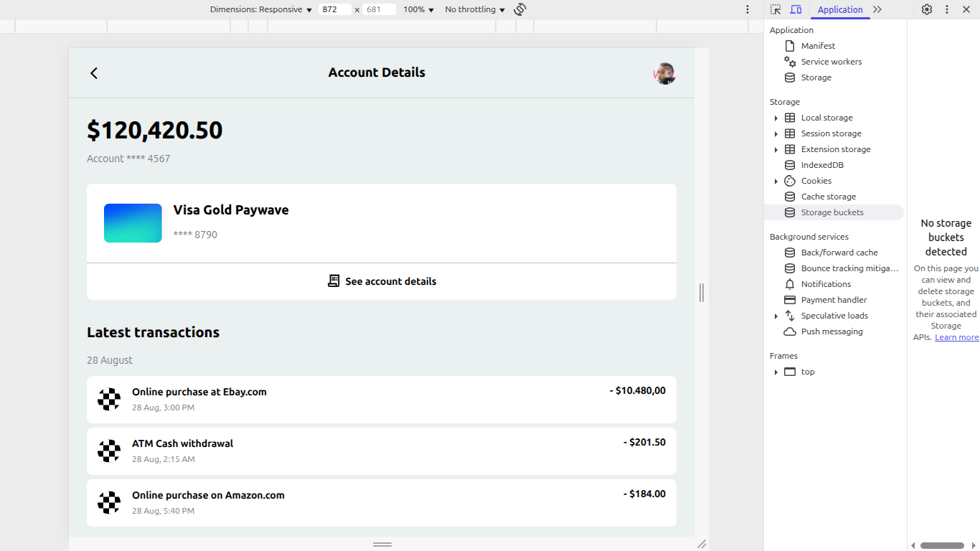This screenshot has height=551, width=980.
Task: Expand the Extension storage tree arrow
Action: coord(776,150)
